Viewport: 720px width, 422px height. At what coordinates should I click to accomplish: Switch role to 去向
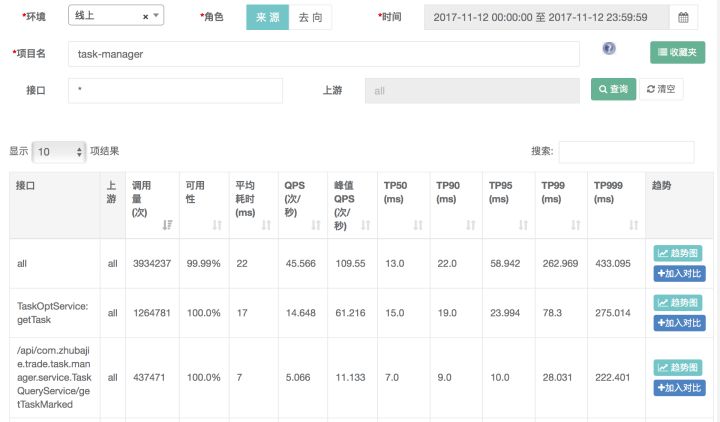(310, 17)
